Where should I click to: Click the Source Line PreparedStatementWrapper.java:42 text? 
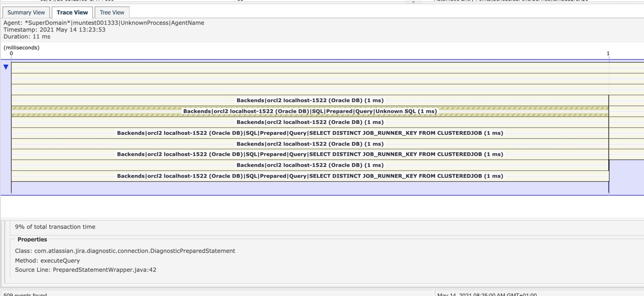click(x=85, y=270)
